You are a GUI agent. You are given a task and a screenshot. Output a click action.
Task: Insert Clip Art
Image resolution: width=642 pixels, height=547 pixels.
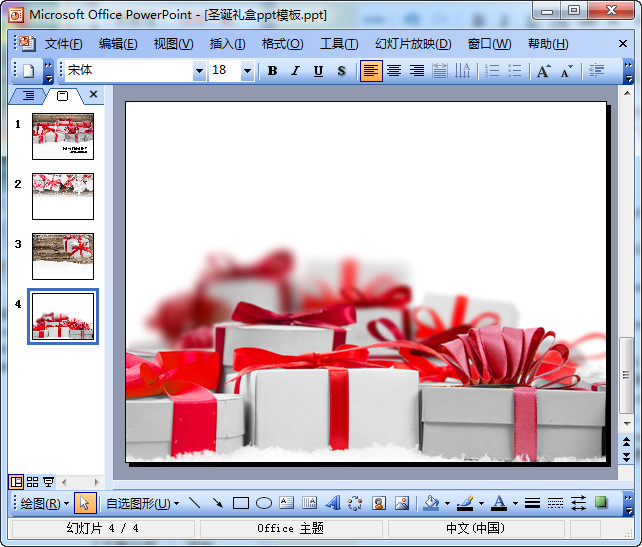pos(379,503)
